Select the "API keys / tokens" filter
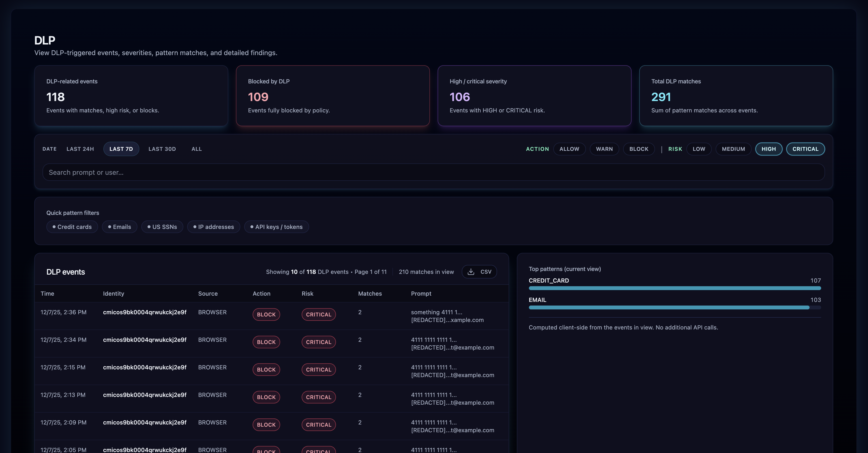Viewport: 868px width, 453px height. [x=276, y=227]
